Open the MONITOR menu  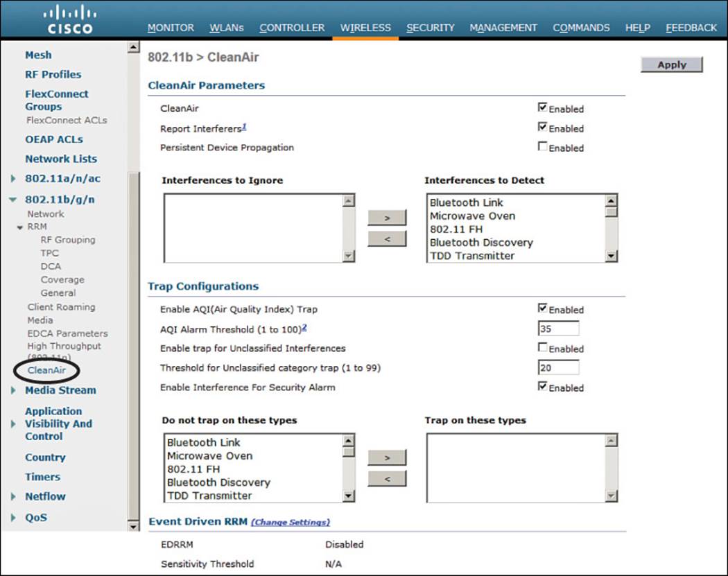click(171, 28)
